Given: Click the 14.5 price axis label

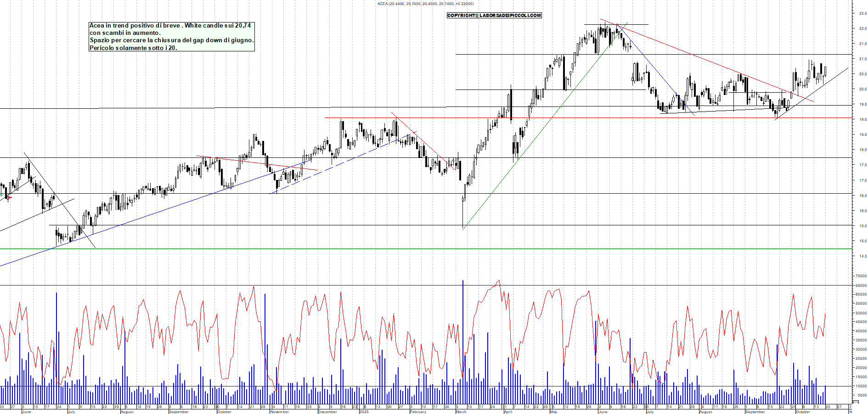Looking at the screenshot, I should 862,256.
